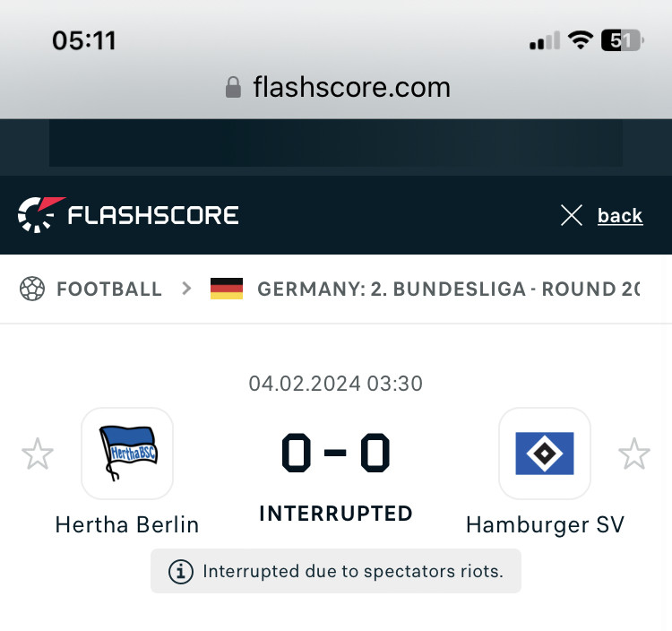672x631 pixels.
Task: Tap the X close icon beside back
Action: (572, 215)
